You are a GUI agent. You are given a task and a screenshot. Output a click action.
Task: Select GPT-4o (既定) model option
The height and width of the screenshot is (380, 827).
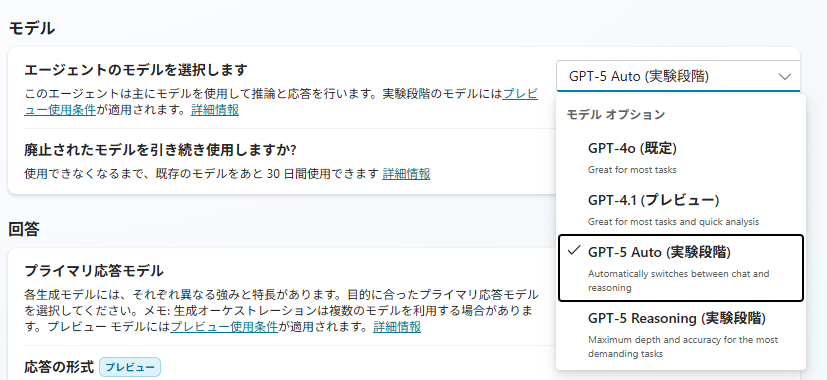click(680, 158)
